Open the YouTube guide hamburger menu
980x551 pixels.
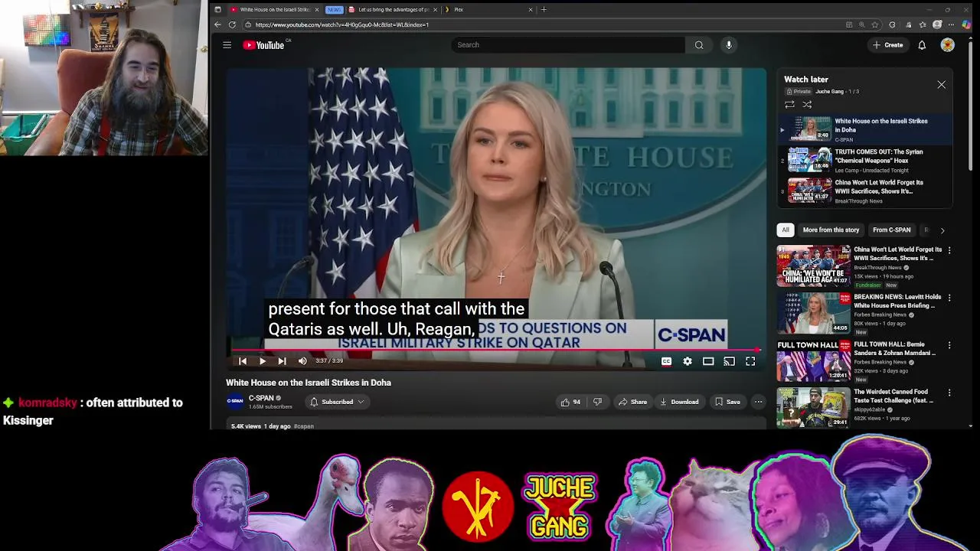pyautogui.click(x=227, y=45)
